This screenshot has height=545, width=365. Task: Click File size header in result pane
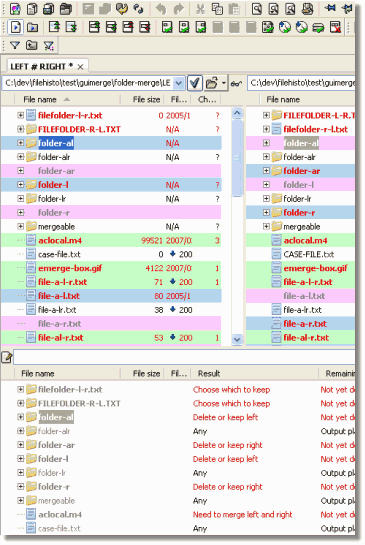click(146, 374)
